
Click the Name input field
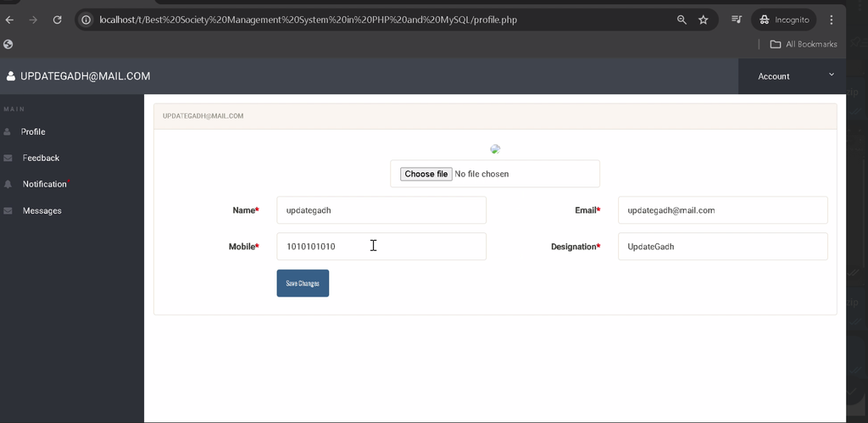pyautogui.click(x=381, y=210)
